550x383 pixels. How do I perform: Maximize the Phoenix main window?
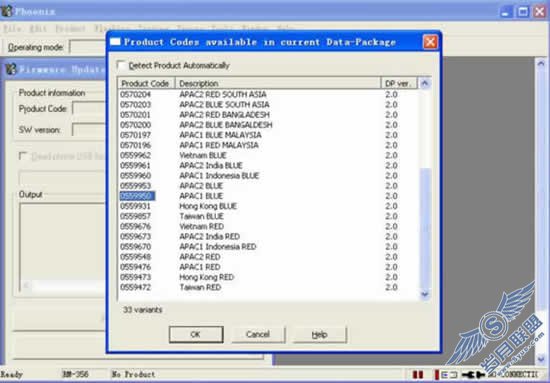point(523,12)
